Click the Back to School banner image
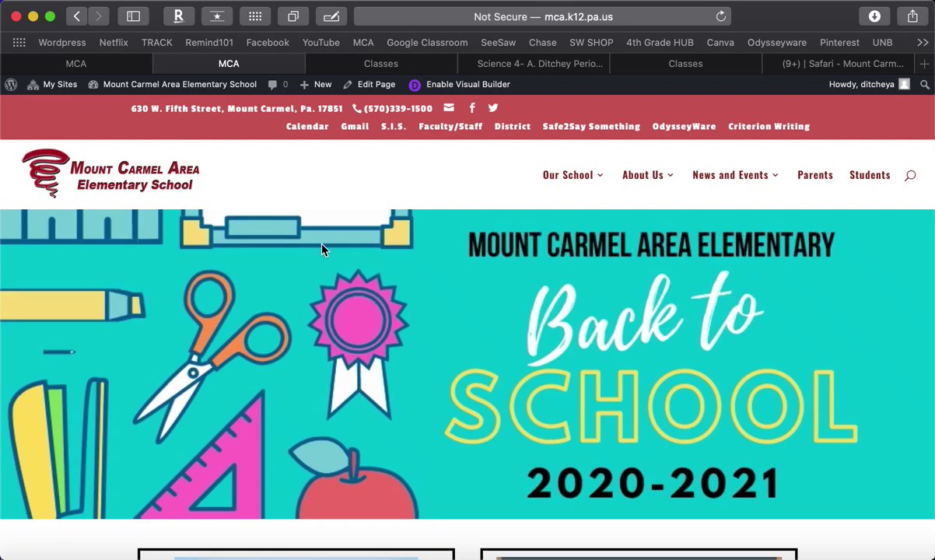The height and width of the screenshot is (560, 935). (x=467, y=364)
